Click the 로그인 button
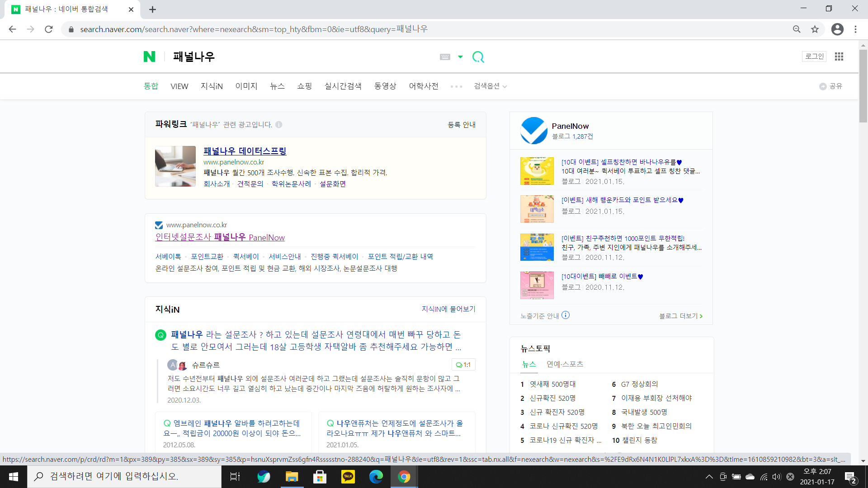 814,56
